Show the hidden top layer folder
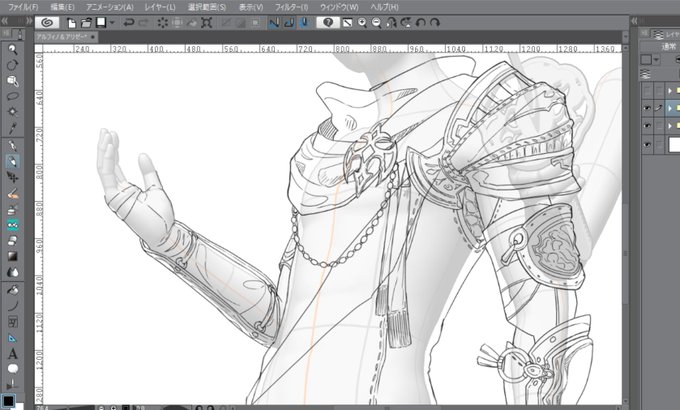This screenshot has width=680, height=410. tap(647, 91)
